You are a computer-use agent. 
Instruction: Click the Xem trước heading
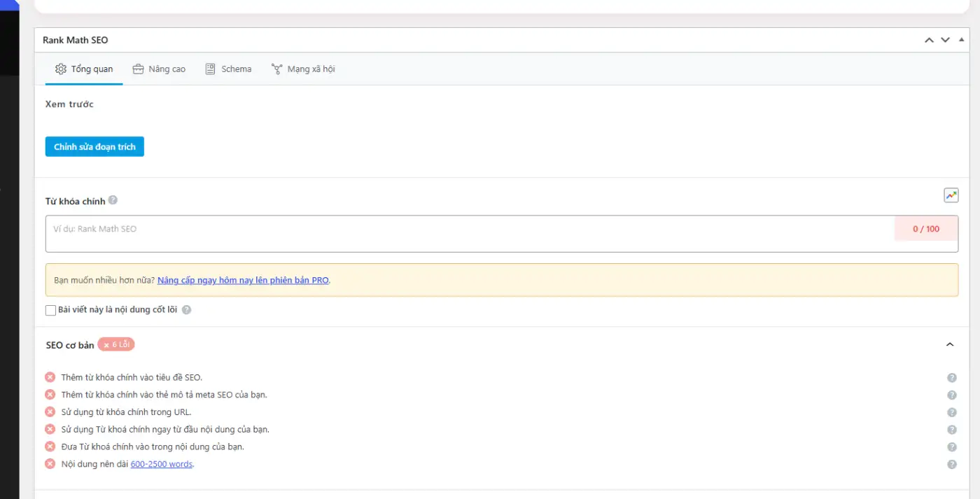coord(69,104)
